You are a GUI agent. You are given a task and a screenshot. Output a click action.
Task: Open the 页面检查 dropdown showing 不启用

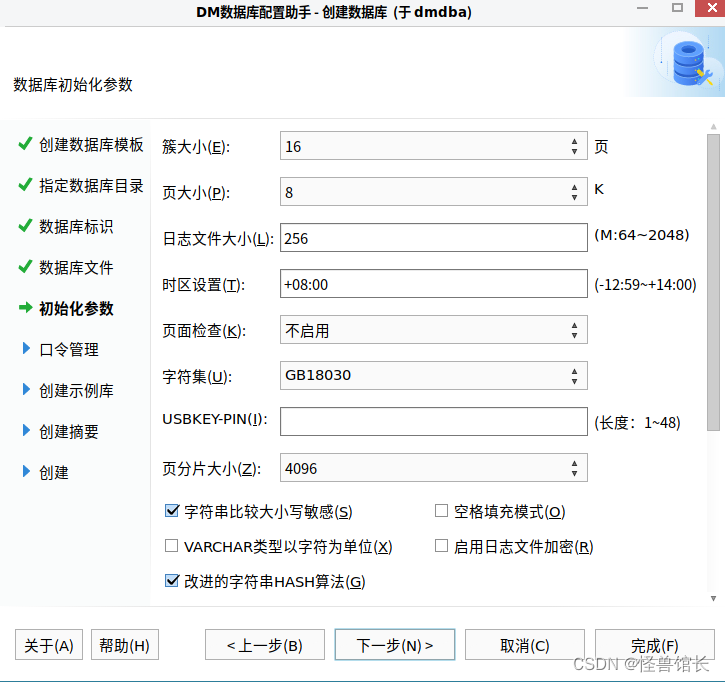tap(434, 330)
